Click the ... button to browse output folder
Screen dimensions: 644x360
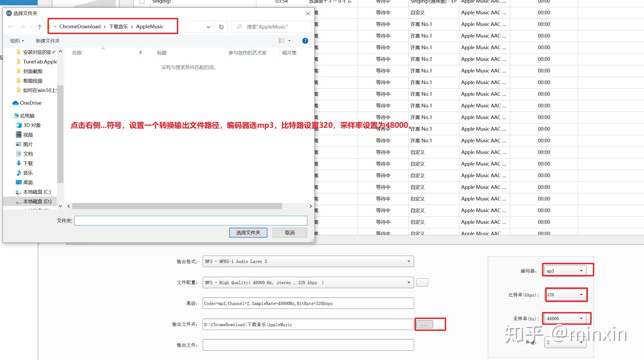(424, 324)
